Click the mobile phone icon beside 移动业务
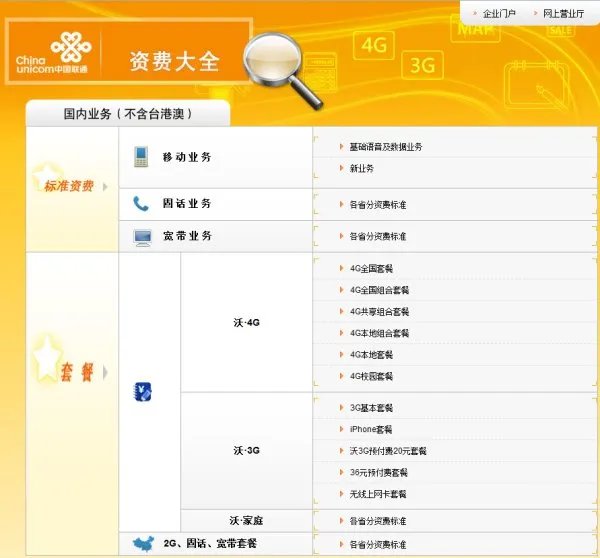This screenshot has width=600, height=558. click(141, 157)
